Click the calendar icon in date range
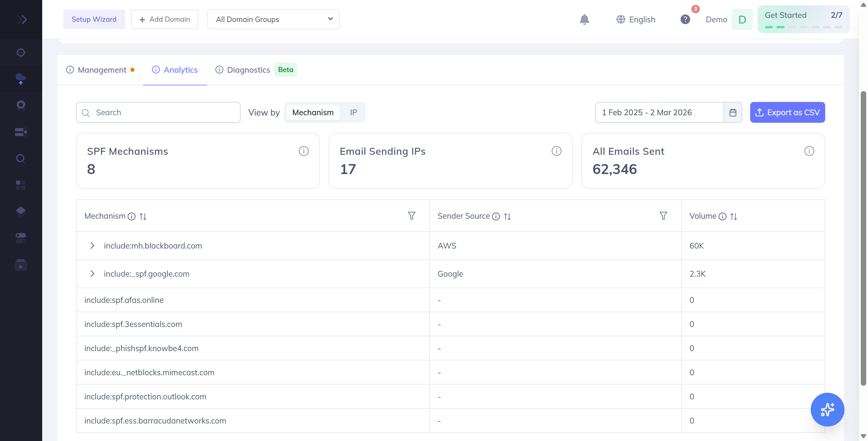868x441 pixels. tap(733, 112)
